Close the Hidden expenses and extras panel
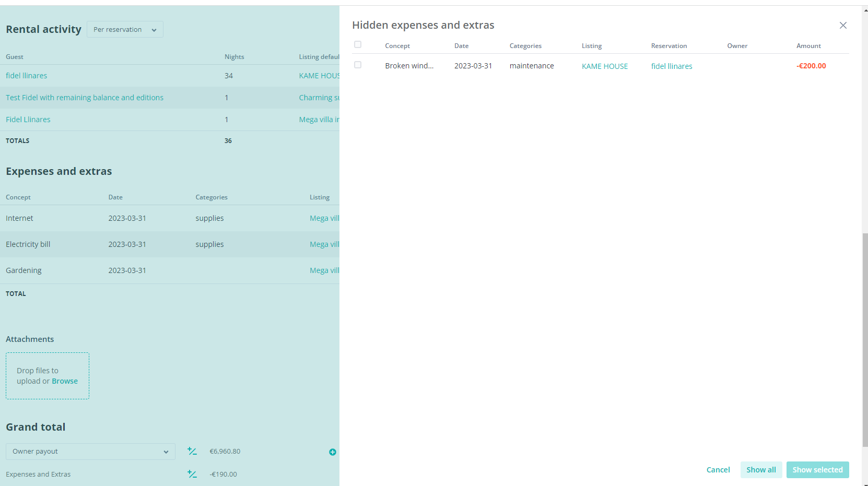 click(x=843, y=26)
